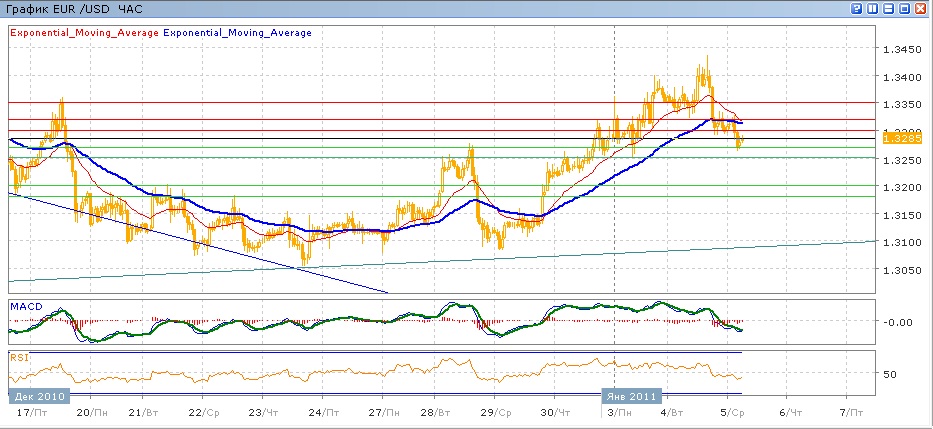Click the MACD indicator panel label
The width and height of the screenshot is (933, 429).
coord(25,304)
